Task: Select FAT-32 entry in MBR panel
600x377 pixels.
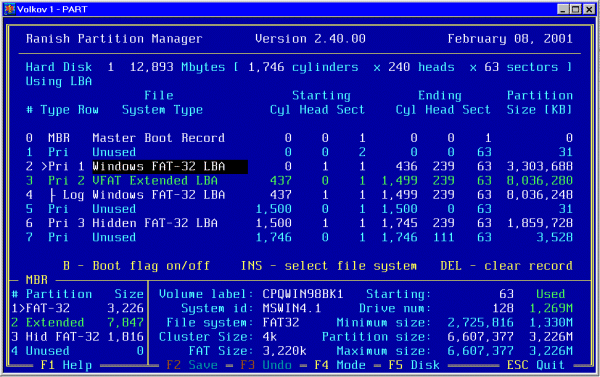Action: [77, 308]
